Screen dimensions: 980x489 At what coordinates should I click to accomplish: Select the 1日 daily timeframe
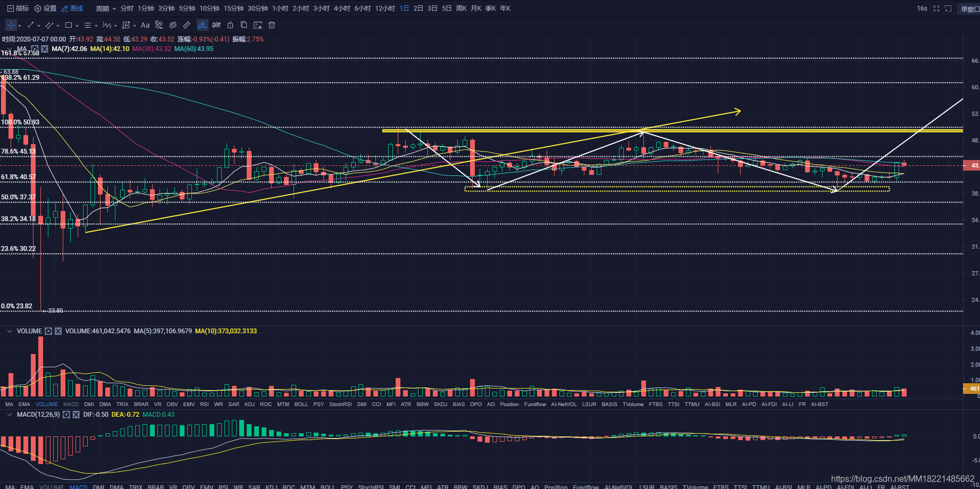pyautogui.click(x=404, y=9)
